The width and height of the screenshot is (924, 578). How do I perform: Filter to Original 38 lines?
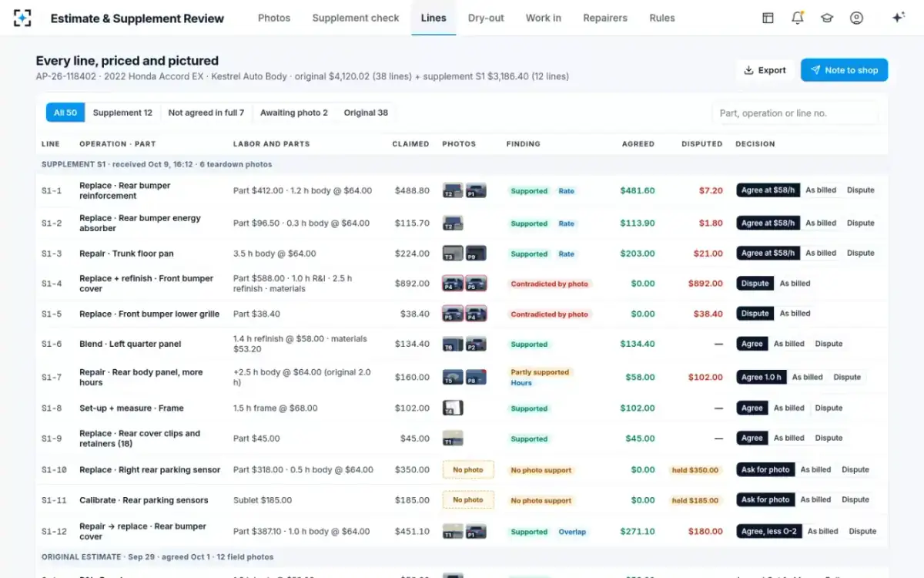tap(366, 113)
